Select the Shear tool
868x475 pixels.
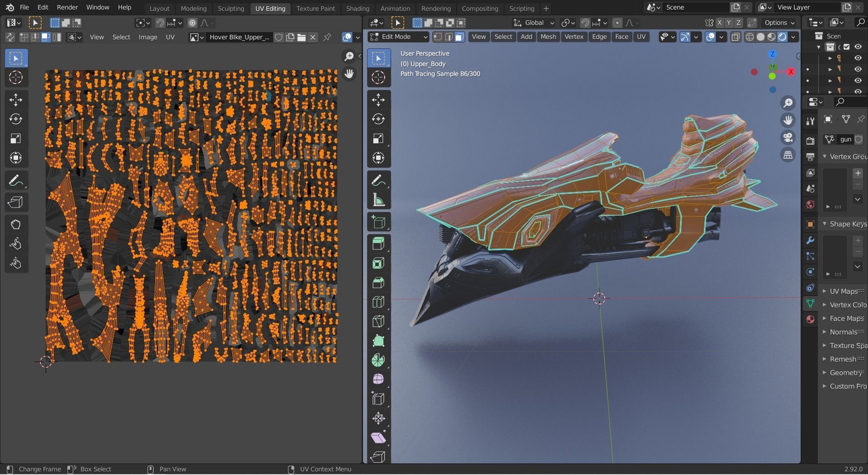click(x=378, y=438)
